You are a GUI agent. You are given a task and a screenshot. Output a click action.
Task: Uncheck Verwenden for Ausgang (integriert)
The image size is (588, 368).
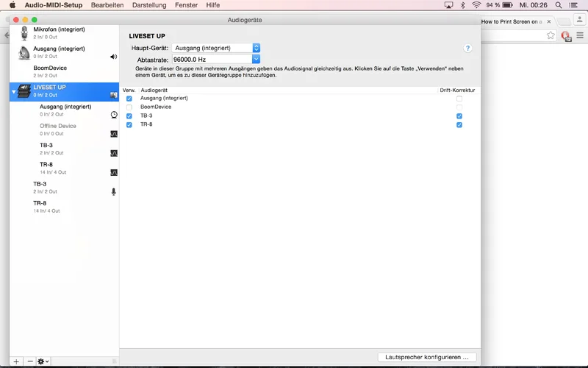(129, 99)
